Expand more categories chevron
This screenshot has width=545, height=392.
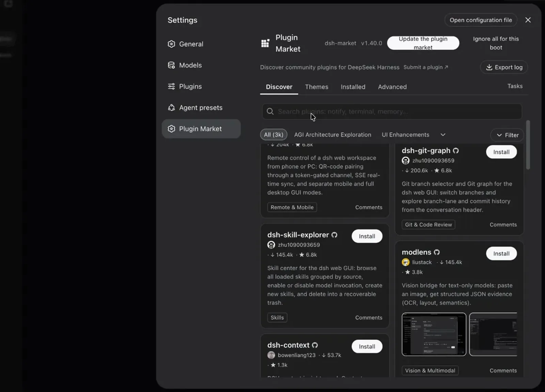(443, 135)
